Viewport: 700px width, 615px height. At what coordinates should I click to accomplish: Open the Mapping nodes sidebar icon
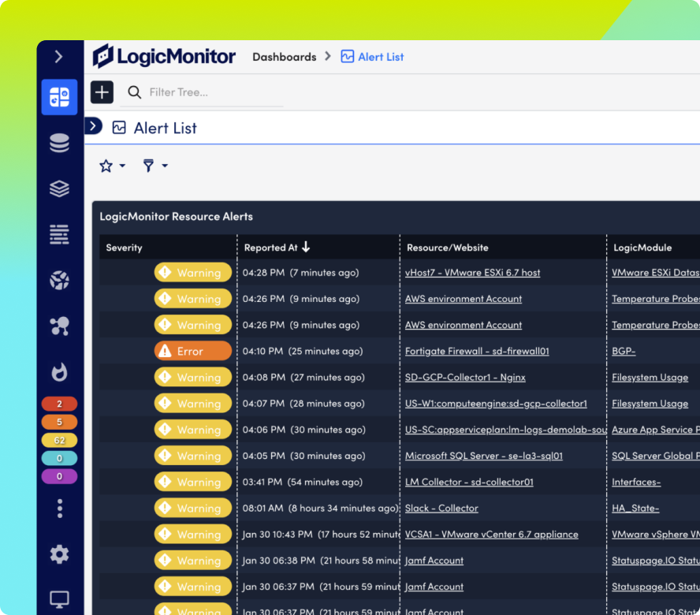59,326
